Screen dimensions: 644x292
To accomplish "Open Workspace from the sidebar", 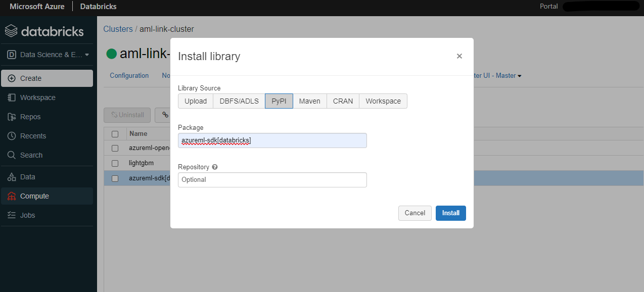I will 47,98.
